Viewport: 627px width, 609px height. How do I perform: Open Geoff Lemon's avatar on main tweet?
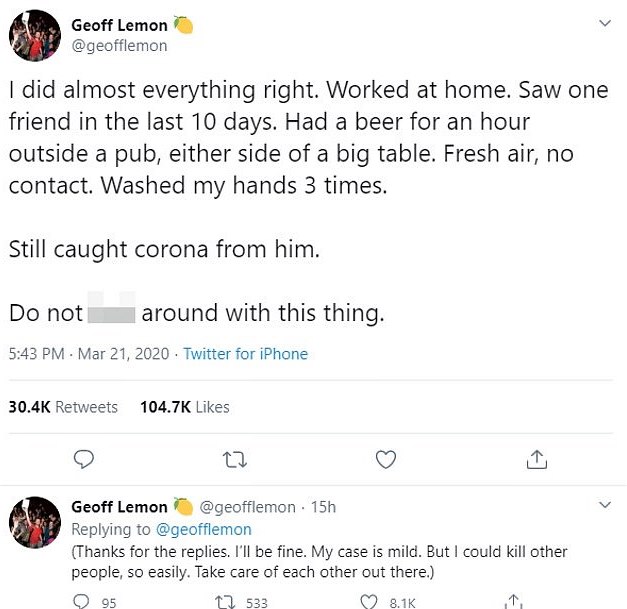pyautogui.click(x=35, y=37)
